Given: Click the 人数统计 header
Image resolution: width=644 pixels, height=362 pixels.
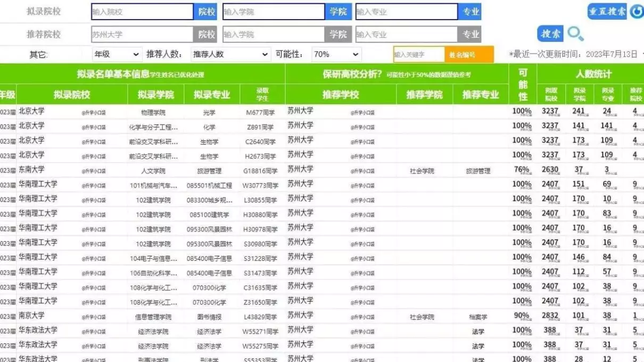Looking at the screenshot, I should pyautogui.click(x=593, y=74).
